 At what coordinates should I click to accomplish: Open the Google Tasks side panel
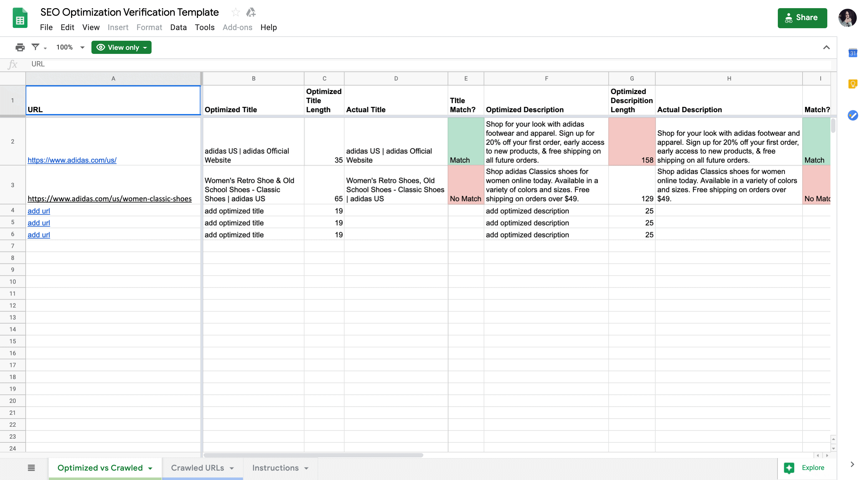[852, 115]
